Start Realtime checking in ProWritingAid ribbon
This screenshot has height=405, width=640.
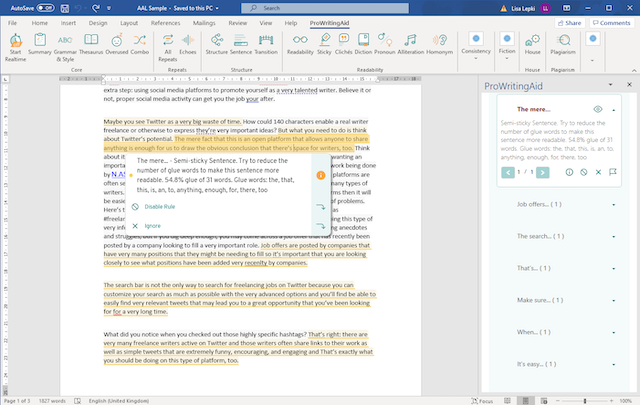tap(16, 48)
